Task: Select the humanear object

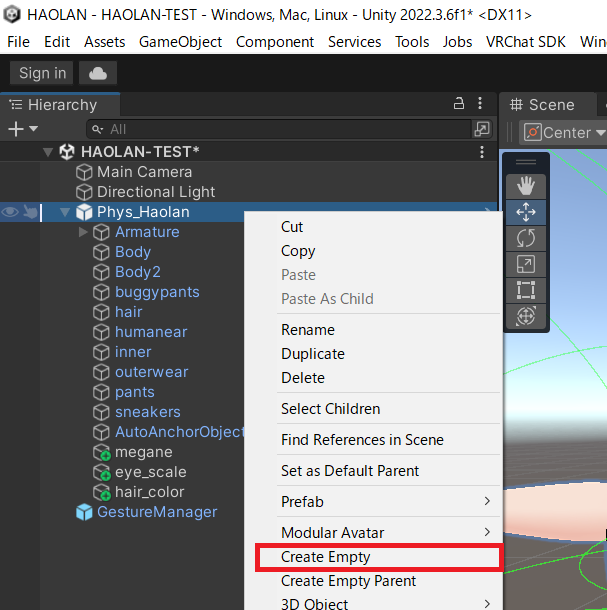Action: pyautogui.click(x=151, y=332)
